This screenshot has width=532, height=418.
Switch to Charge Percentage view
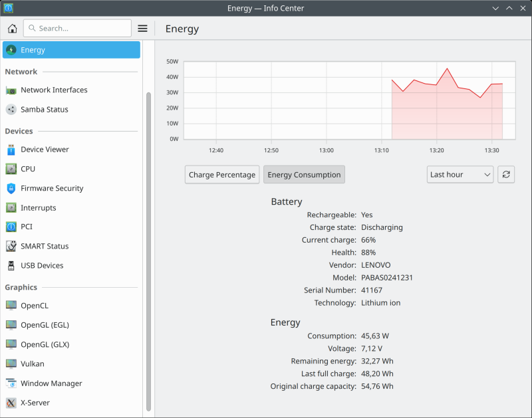point(221,174)
